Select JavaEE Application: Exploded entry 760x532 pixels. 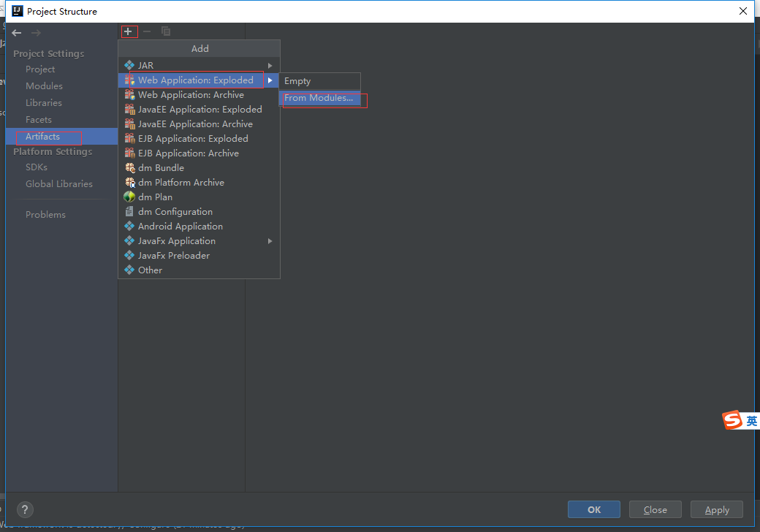coord(199,110)
